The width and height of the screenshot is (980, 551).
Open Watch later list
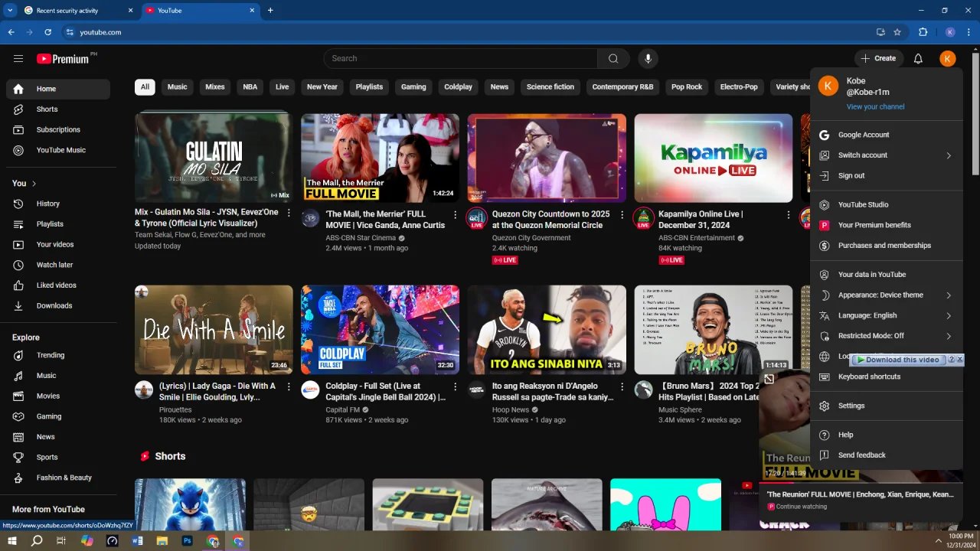[58, 265]
